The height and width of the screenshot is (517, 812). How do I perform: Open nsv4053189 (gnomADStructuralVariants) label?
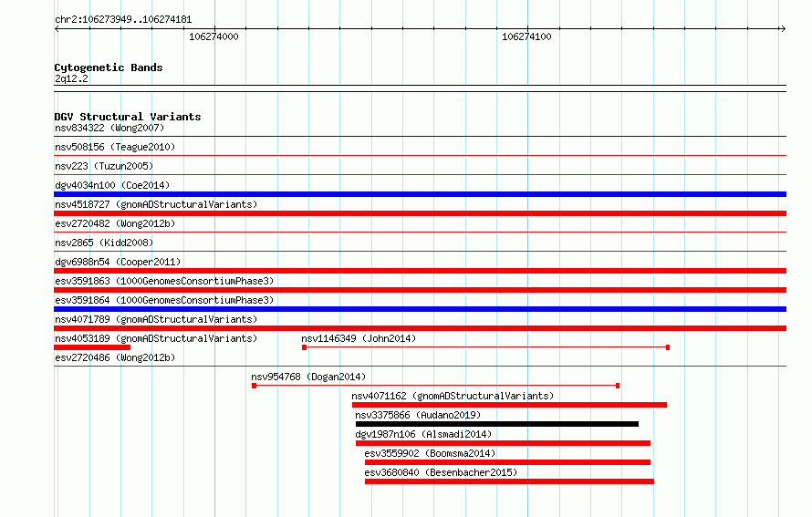(156, 338)
